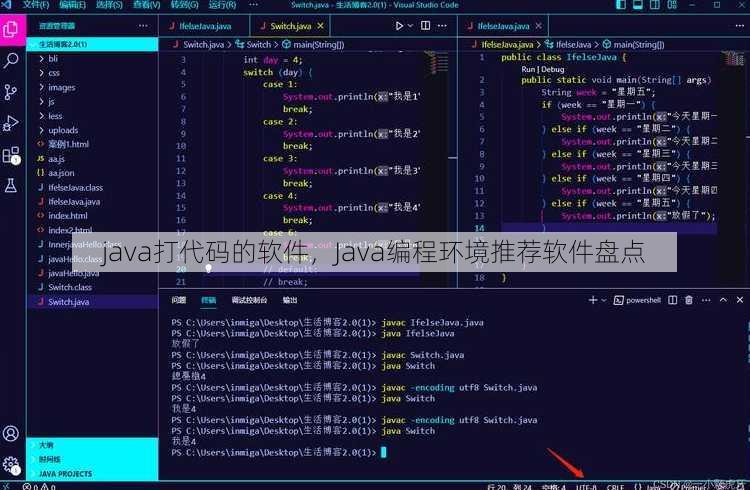
Task: Expand the JAVA PROJECTS section
Action: point(92,474)
